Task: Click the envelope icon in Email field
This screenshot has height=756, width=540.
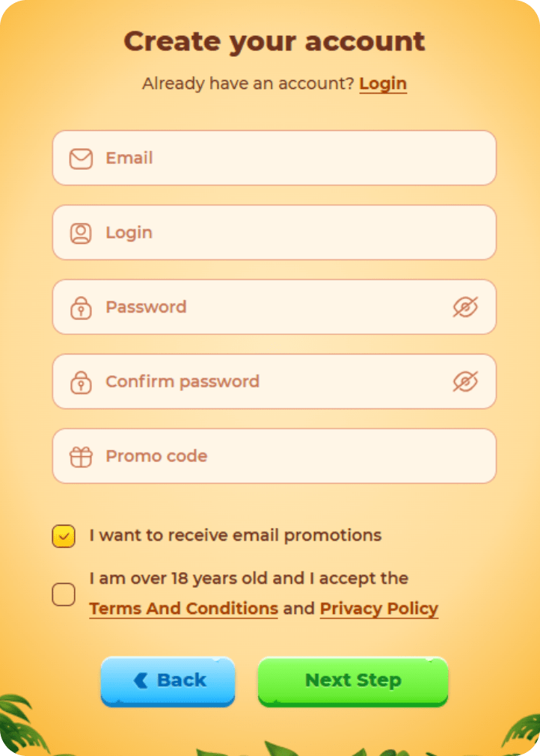Action: pyautogui.click(x=81, y=159)
